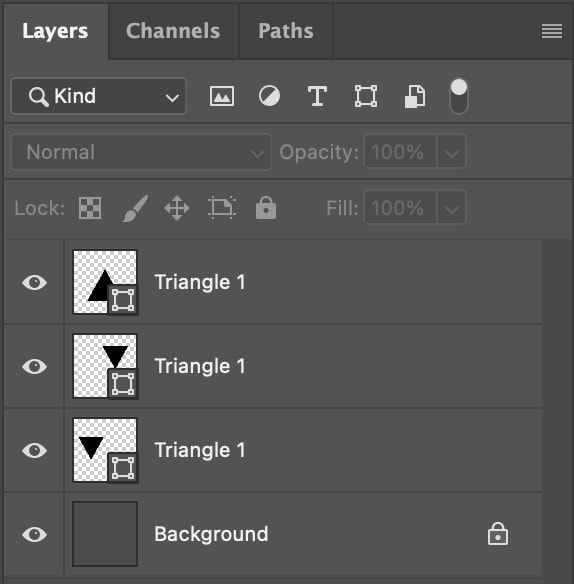Click the lock all padlock icon
This screenshot has height=584, width=574.
[266, 207]
